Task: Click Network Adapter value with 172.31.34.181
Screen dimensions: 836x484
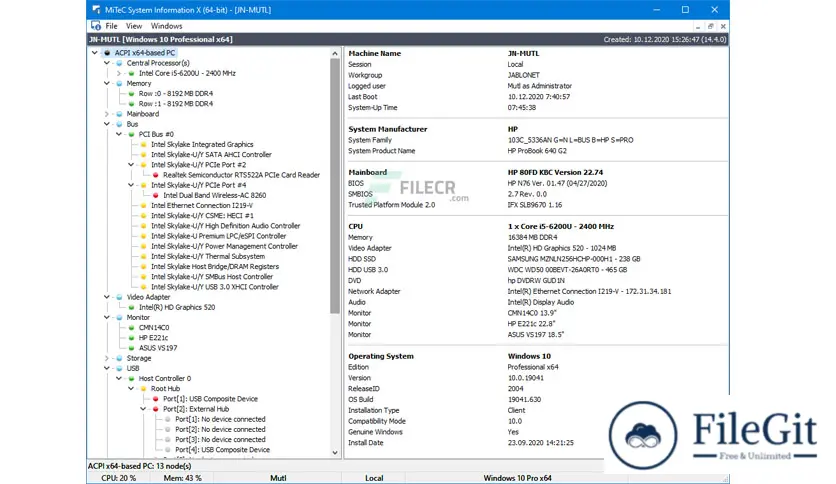Action: click(589, 292)
